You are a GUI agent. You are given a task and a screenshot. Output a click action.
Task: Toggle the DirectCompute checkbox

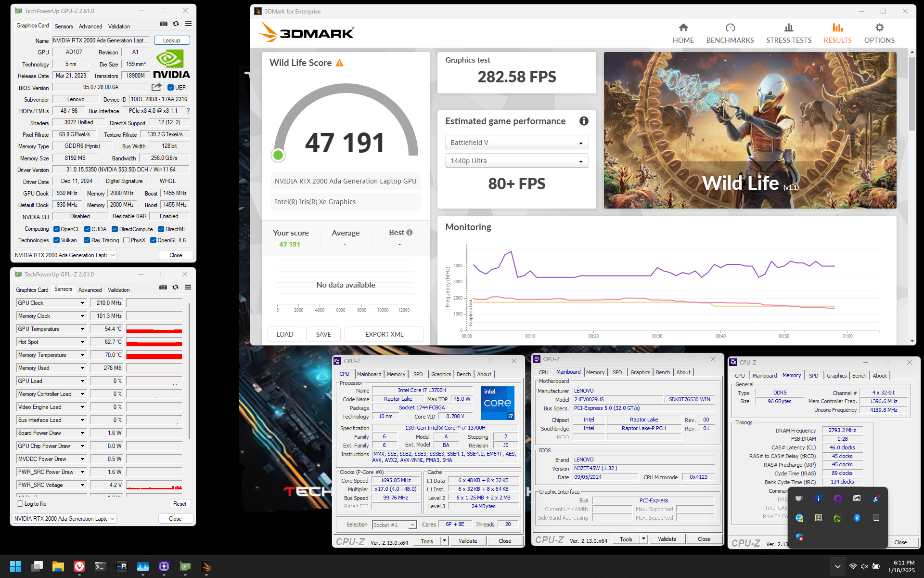coord(115,229)
